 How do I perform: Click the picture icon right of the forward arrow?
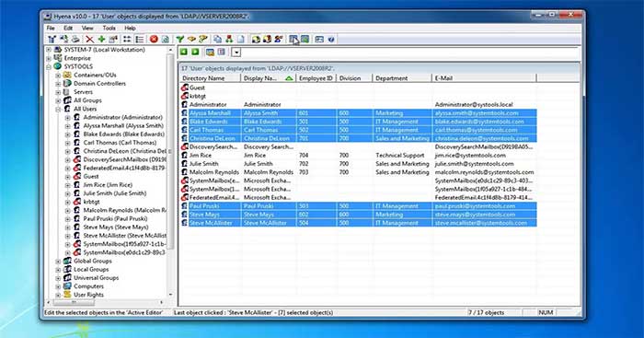[x=210, y=52]
